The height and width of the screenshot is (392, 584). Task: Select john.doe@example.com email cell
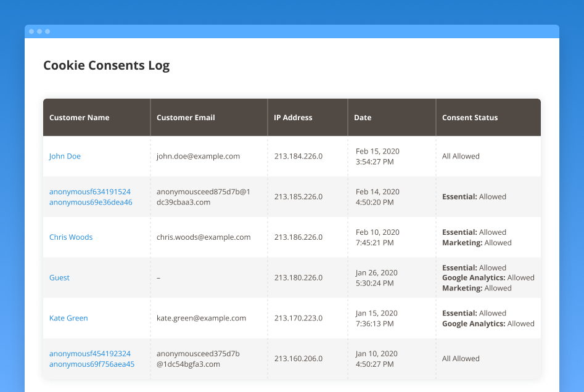(198, 156)
